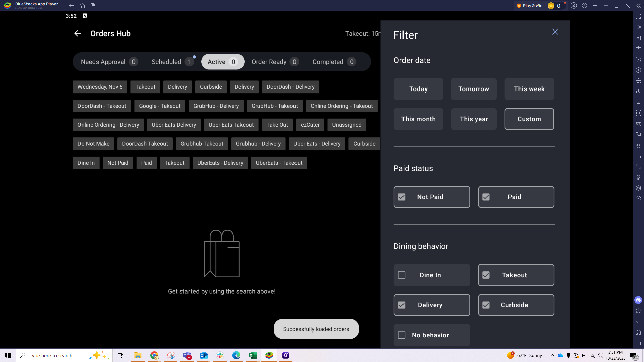
Task: Click BlueStacks home icon in title bar
Action: tap(82, 6)
